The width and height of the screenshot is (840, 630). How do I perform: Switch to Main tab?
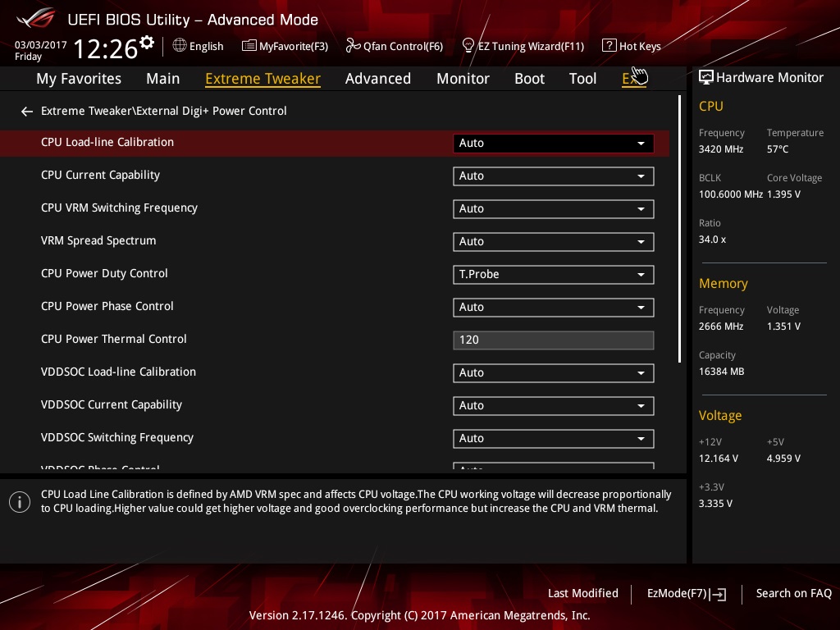[x=163, y=79]
